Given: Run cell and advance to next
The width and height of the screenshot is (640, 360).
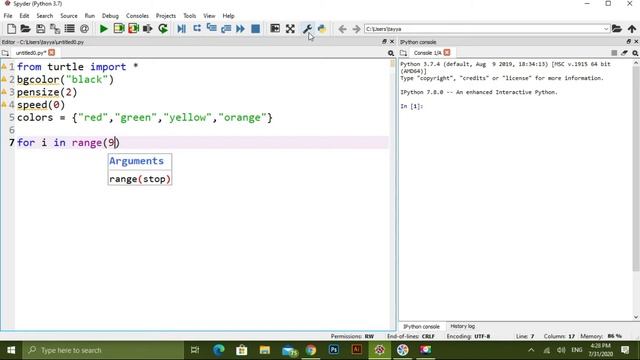Looking at the screenshot, I should coord(133,29).
